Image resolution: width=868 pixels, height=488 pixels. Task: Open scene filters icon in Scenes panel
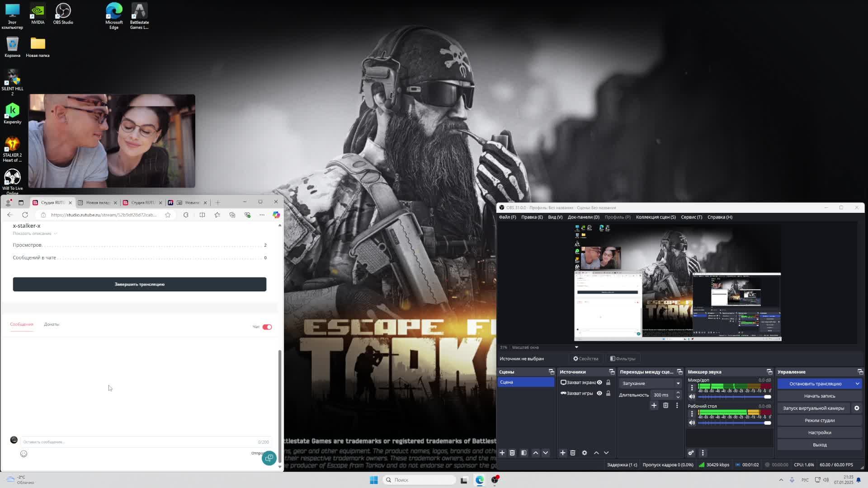[x=524, y=453]
